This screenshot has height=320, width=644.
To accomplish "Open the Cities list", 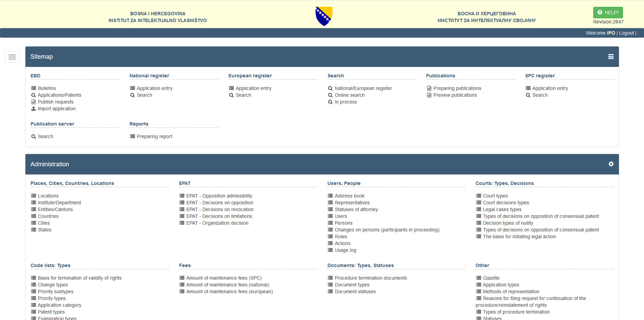I will 44,223.
